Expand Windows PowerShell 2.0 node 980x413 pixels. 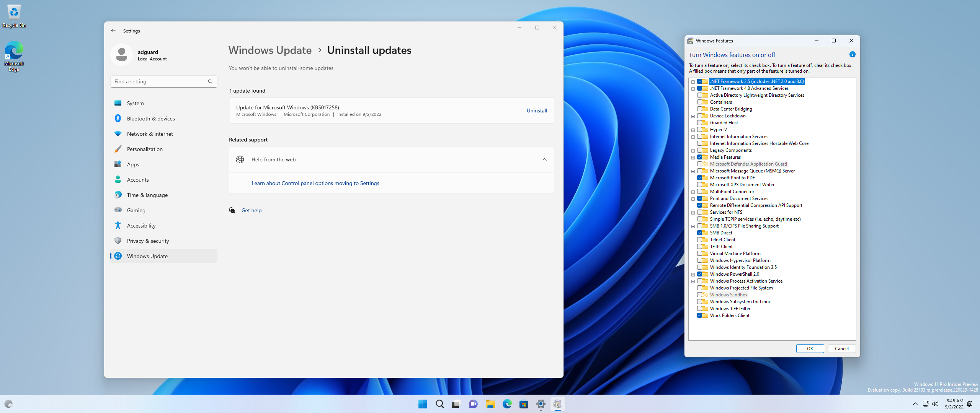tap(693, 275)
